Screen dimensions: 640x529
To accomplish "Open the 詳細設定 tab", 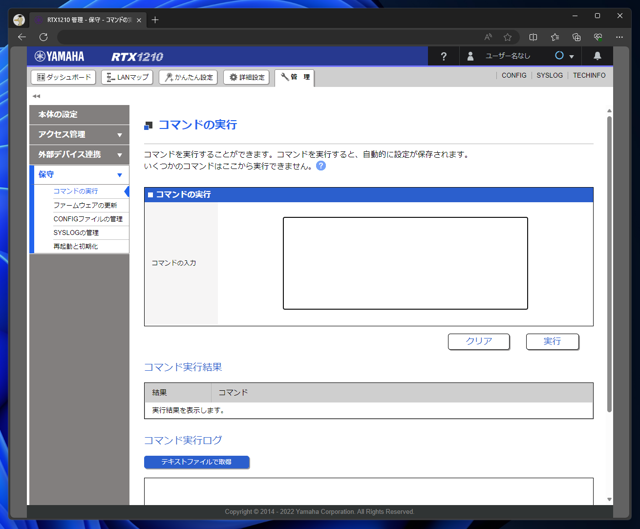I will 247,77.
